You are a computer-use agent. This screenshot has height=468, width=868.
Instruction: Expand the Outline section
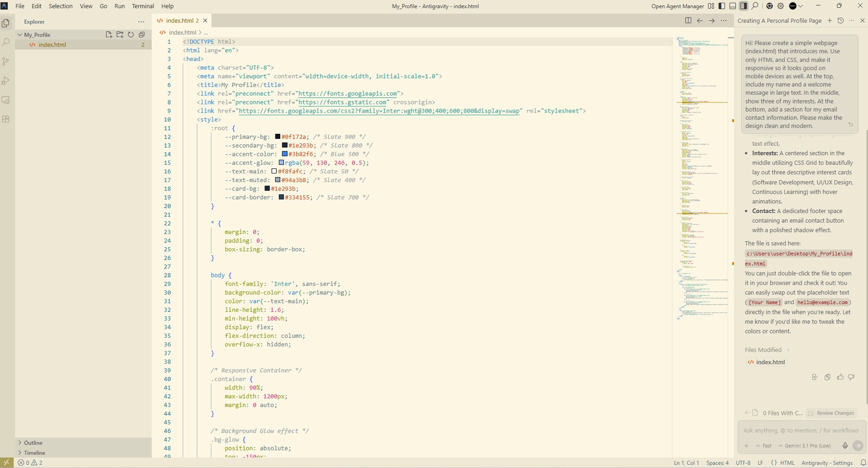tap(33, 443)
